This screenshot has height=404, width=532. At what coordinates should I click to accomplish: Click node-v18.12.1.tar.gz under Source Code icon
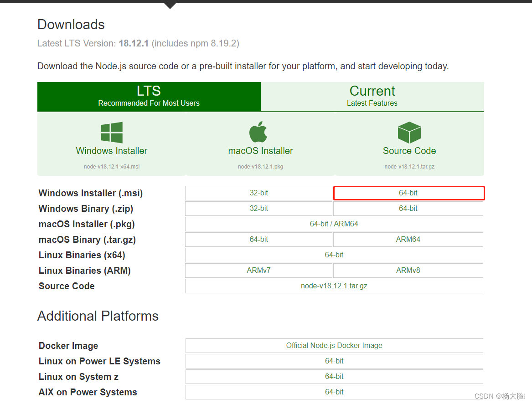(x=409, y=167)
